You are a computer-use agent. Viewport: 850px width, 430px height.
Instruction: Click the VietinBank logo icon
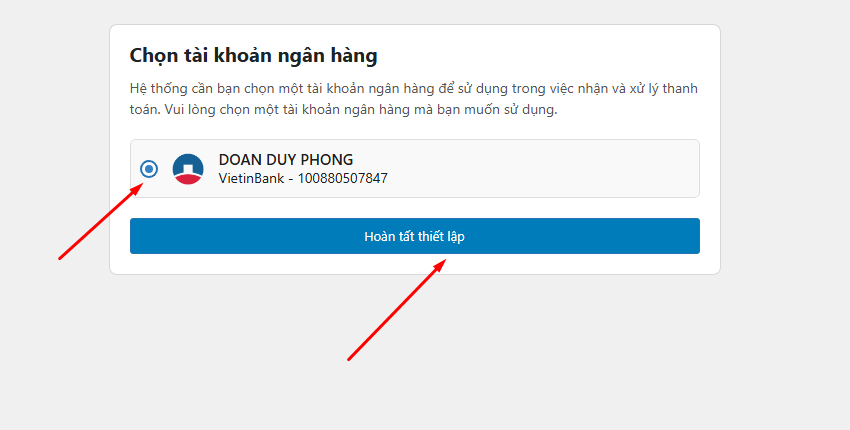click(188, 169)
